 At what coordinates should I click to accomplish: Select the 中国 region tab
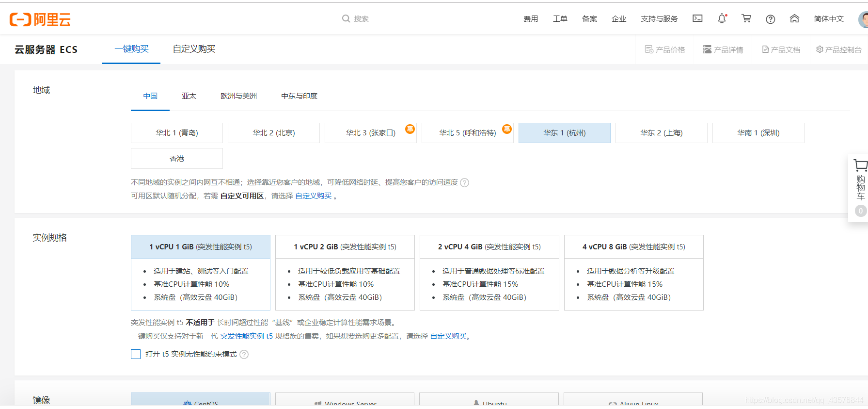coord(150,96)
